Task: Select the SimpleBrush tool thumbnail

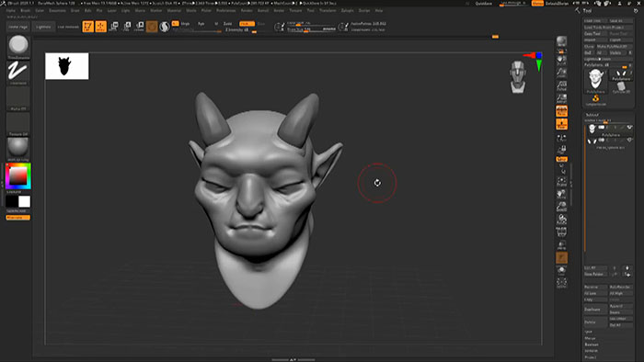Action: point(595,99)
